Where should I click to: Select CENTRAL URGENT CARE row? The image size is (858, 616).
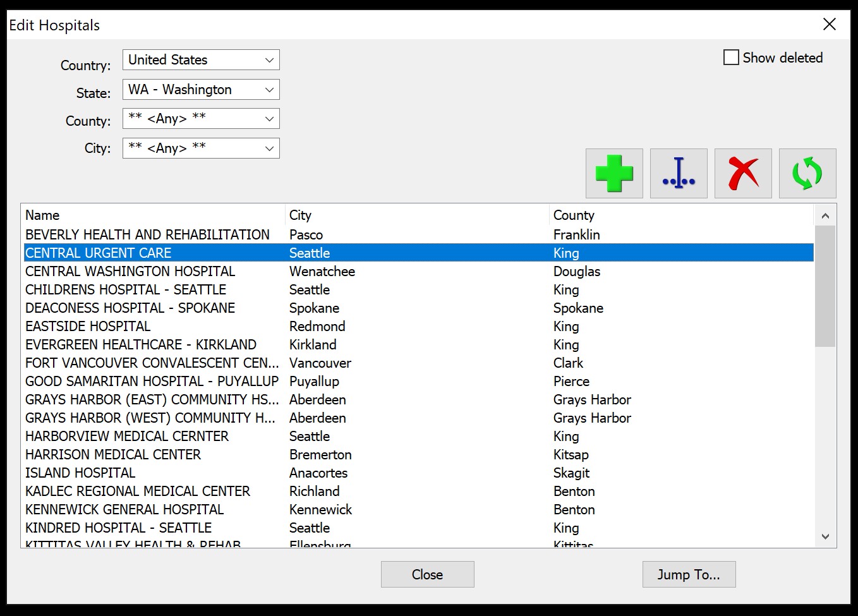418,253
